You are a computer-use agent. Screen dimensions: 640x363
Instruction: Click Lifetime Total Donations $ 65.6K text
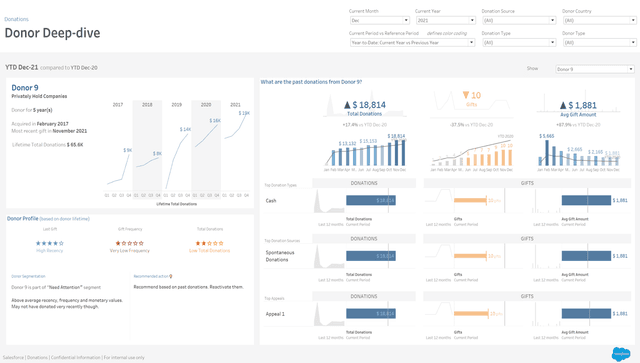tap(47, 145)
